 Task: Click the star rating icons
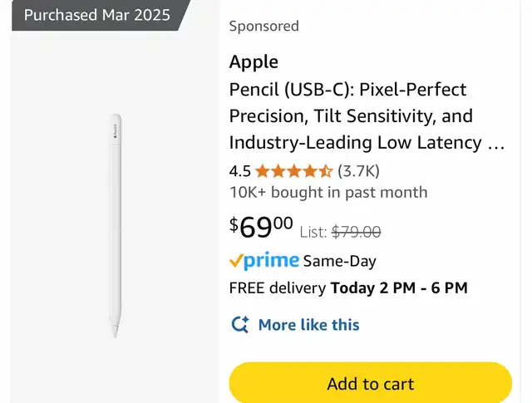pyautogui.click(x=293, y=171)
